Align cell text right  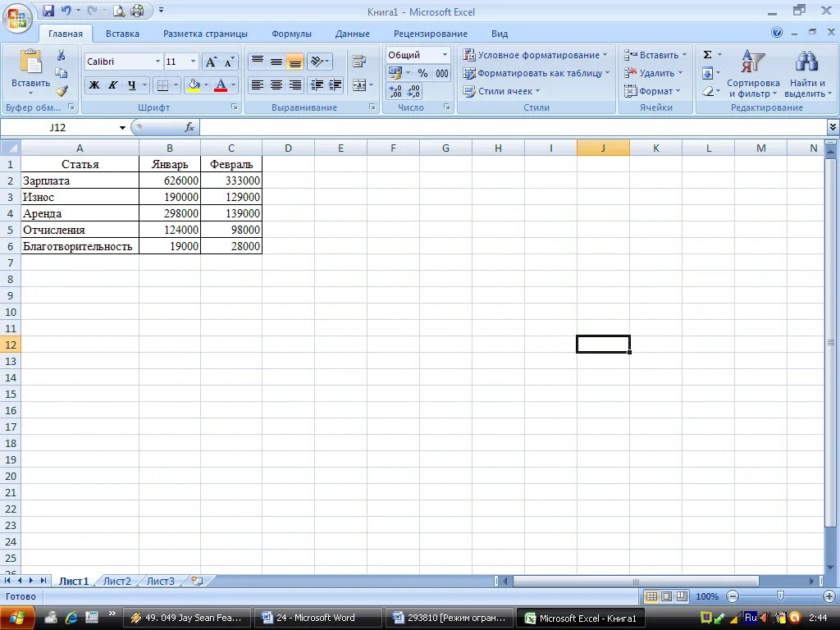pos(294,84)
